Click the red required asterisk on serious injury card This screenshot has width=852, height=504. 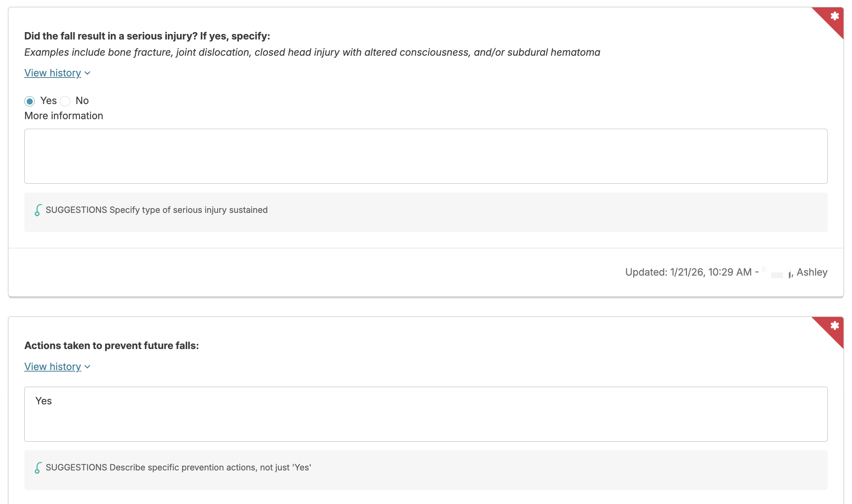835,16
